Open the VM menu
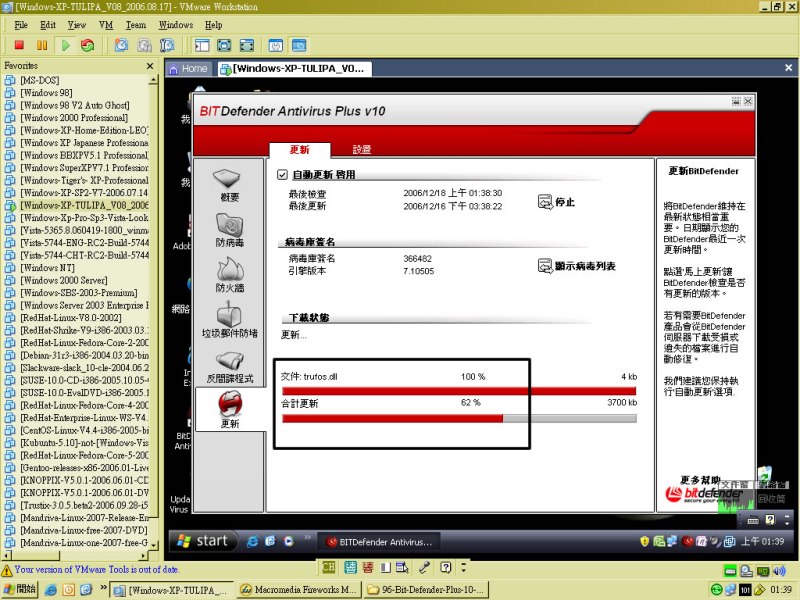 (106, 25)
